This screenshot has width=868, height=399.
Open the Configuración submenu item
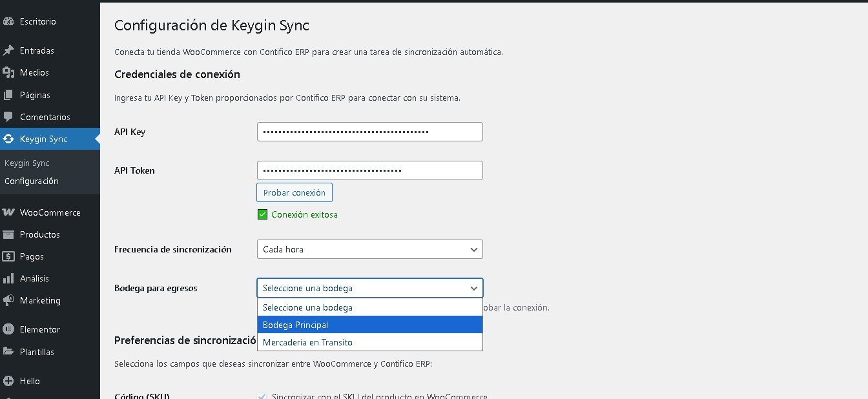pos(32,181)
